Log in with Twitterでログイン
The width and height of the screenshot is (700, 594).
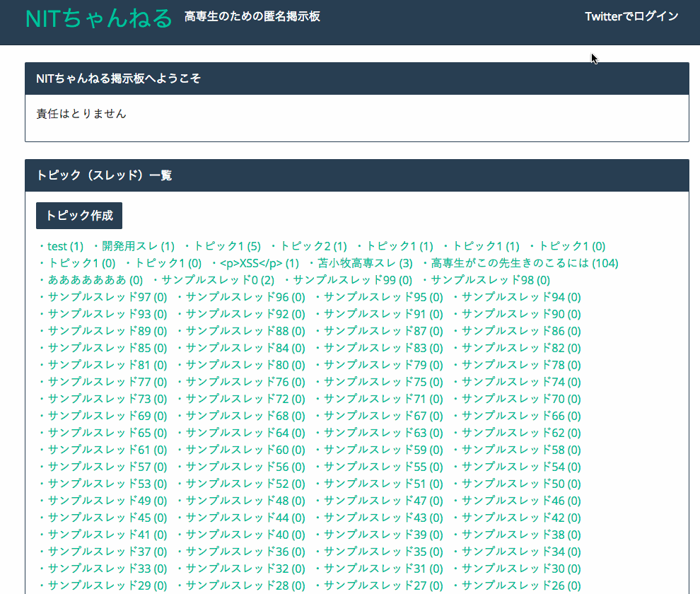pos(631,16)
